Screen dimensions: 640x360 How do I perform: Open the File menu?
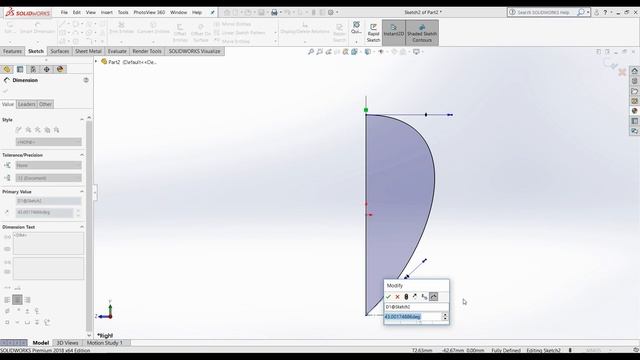click(64, 12)
